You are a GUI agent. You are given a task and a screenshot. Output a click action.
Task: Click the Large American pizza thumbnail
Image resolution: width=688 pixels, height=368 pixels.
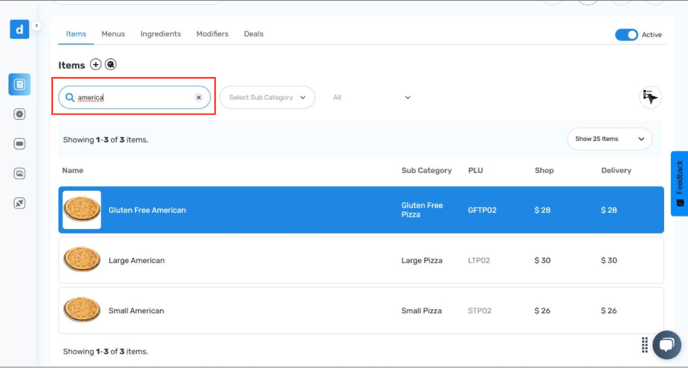pos(82,260)
